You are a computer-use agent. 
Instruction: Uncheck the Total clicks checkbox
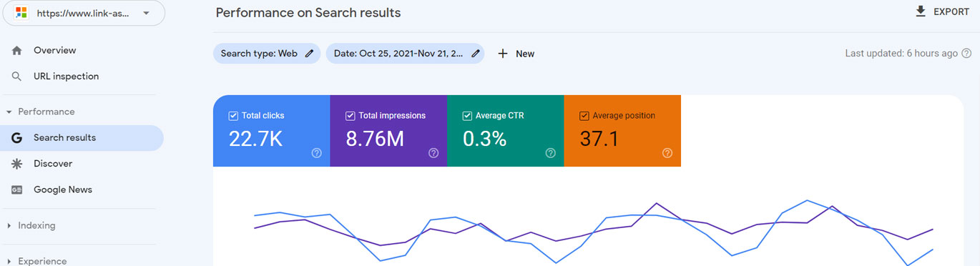pos(233,116)
